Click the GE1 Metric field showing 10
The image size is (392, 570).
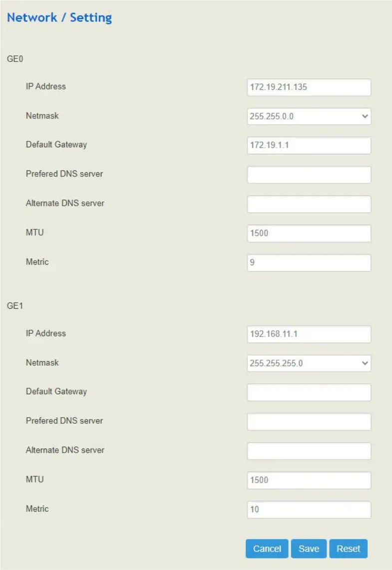pyautogui.click(x=309, y=509)
